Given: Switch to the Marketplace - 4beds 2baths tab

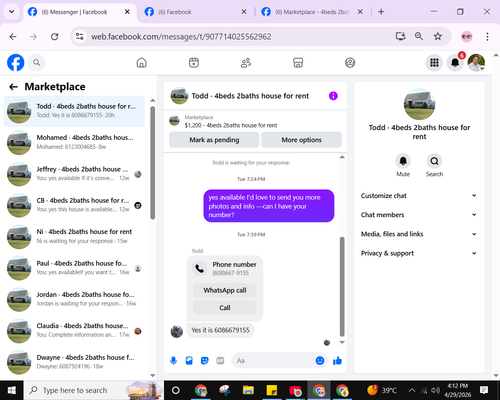Looking at the screenshot, I should [x=312, y=12].
